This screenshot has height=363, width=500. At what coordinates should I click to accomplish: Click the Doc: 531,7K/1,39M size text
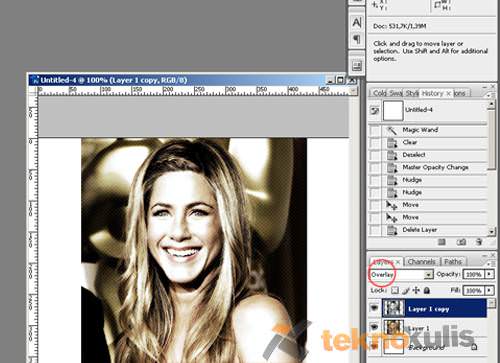pos(400,26)
